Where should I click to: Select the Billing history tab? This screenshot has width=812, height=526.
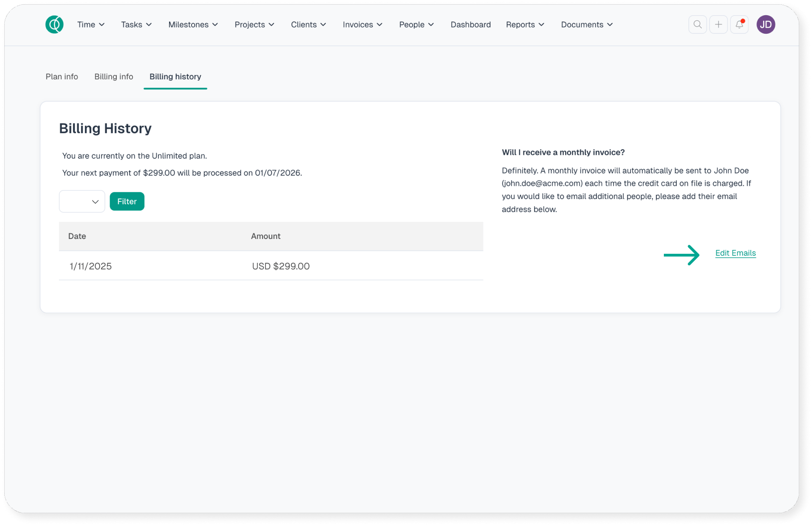pyautogui.click(x=175, y=77)
